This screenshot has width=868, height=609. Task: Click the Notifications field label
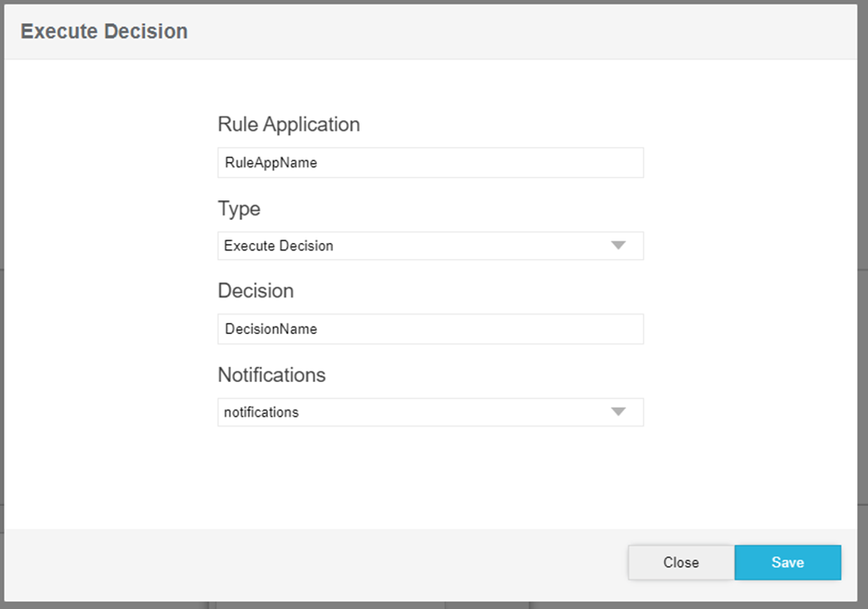pos(272,375)
